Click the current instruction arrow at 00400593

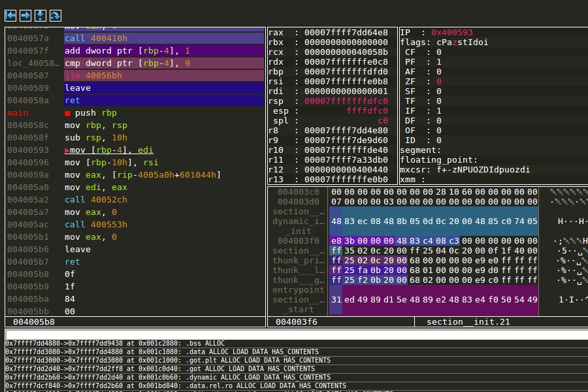[x=67, y=150]
